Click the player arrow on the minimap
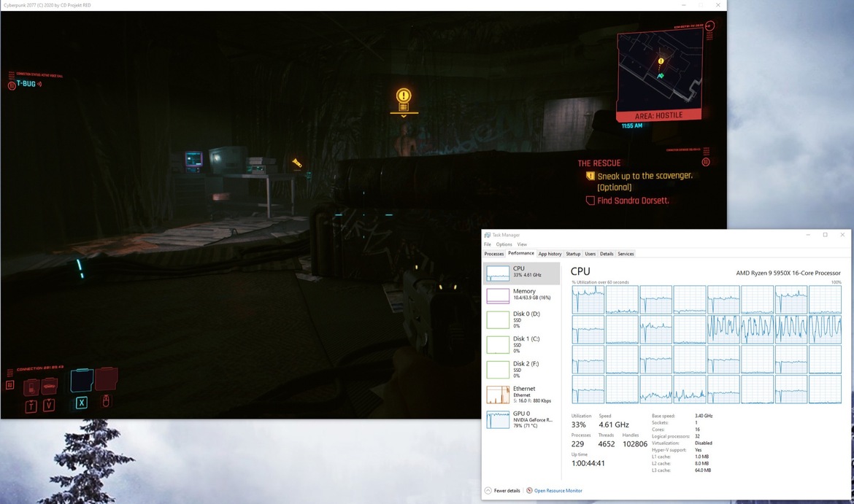This screenshot has height=504, width=854. point(660,76)
